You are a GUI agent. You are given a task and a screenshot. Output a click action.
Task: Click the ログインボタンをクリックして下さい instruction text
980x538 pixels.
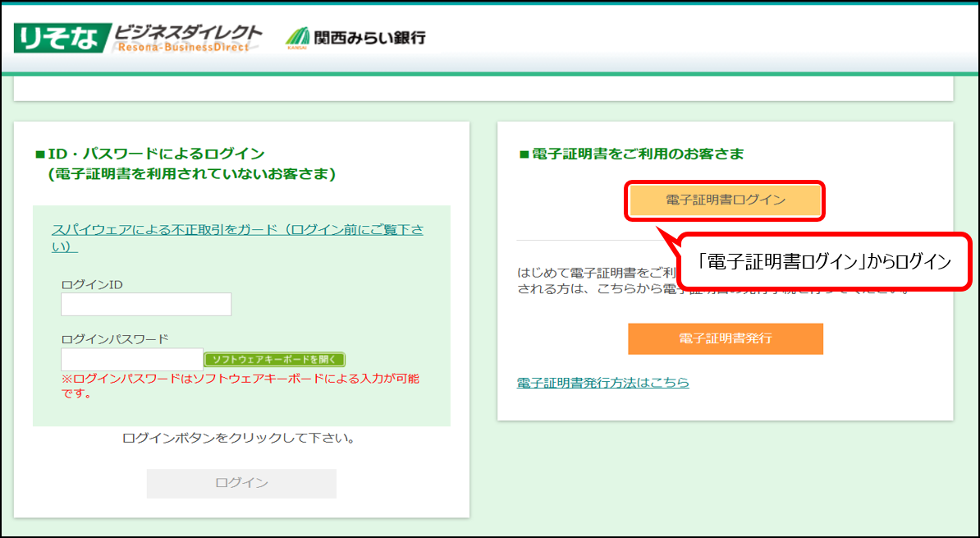(x=238, y=438)
